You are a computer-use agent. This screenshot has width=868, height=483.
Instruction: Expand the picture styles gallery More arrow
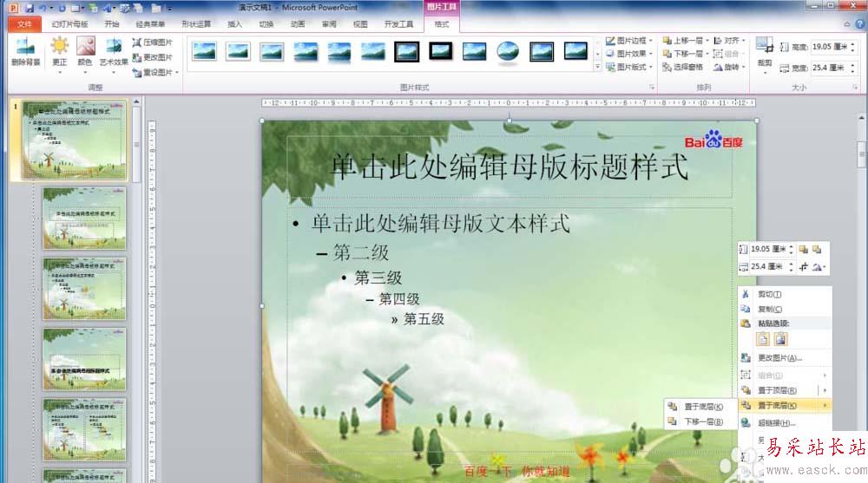click(597, 67)
